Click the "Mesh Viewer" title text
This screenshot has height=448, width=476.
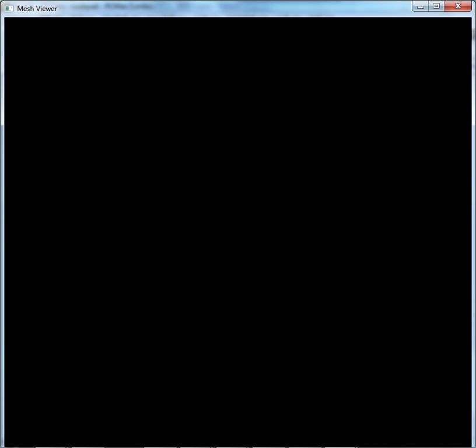[37, 9]
